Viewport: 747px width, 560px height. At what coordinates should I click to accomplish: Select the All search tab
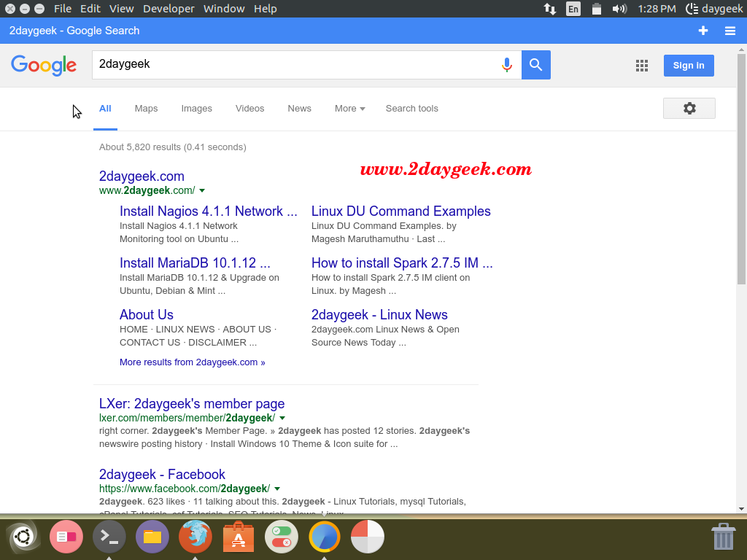tap(105, 109)
